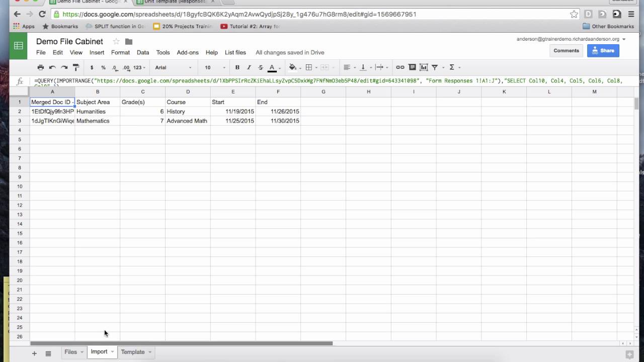Screen dimensions: 644x362
Task: Expand the account email dropdown
Action: pyautogui.click(x=624, y=39)
